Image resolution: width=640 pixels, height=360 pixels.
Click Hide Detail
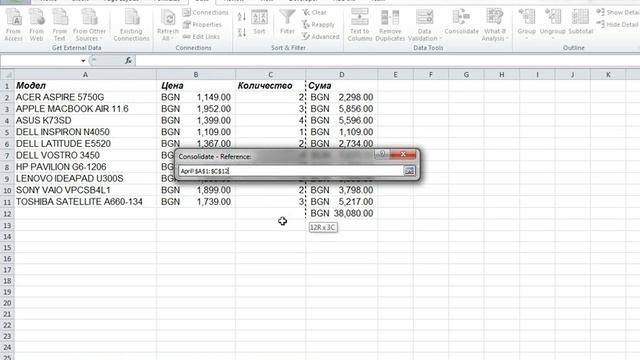[x=618, y=24]
